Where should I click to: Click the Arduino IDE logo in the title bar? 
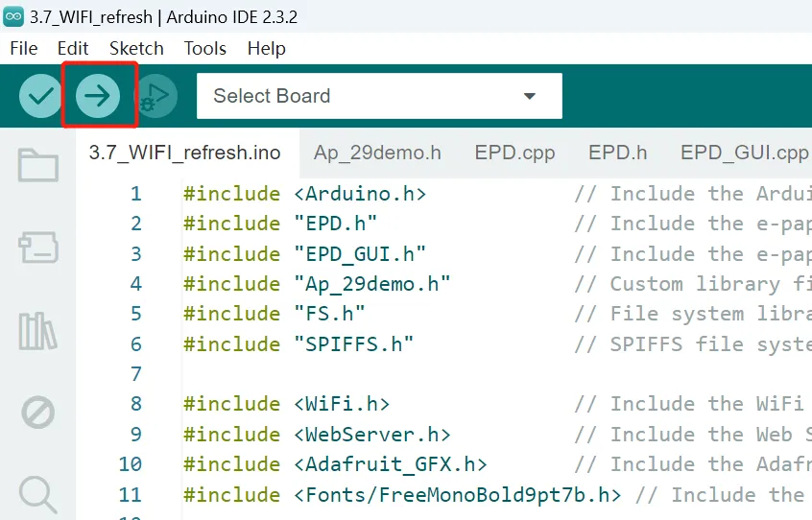[13, 16]
